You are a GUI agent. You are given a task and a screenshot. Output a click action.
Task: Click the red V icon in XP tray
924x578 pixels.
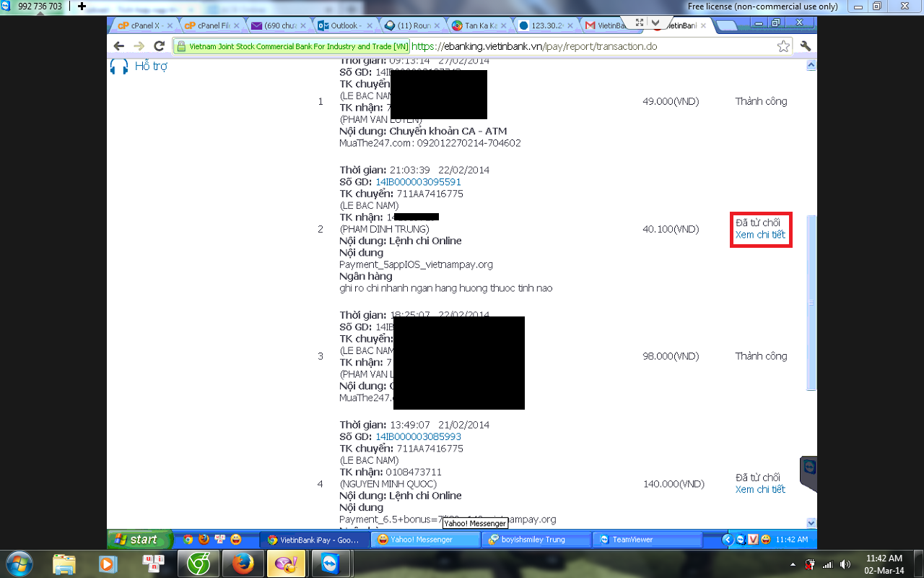click(753, 540)
